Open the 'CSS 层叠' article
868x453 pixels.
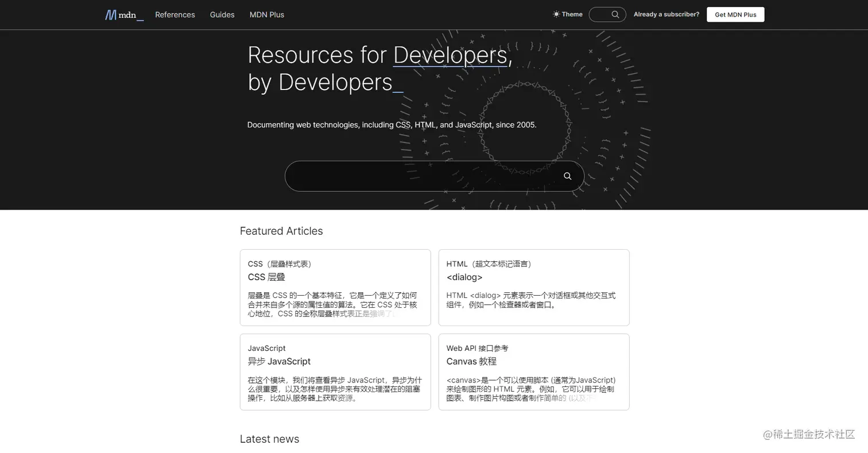coord(266,277)
